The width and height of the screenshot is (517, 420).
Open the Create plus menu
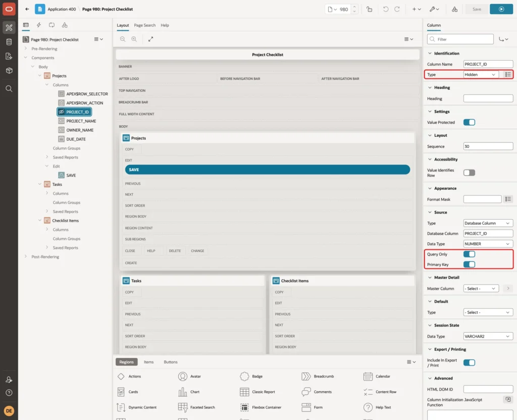pos(417,9)
